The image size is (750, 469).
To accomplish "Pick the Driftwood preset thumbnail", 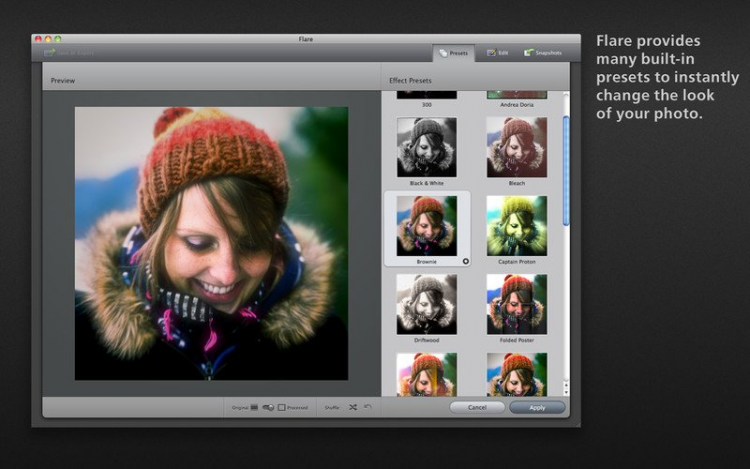I will [427, 304].
